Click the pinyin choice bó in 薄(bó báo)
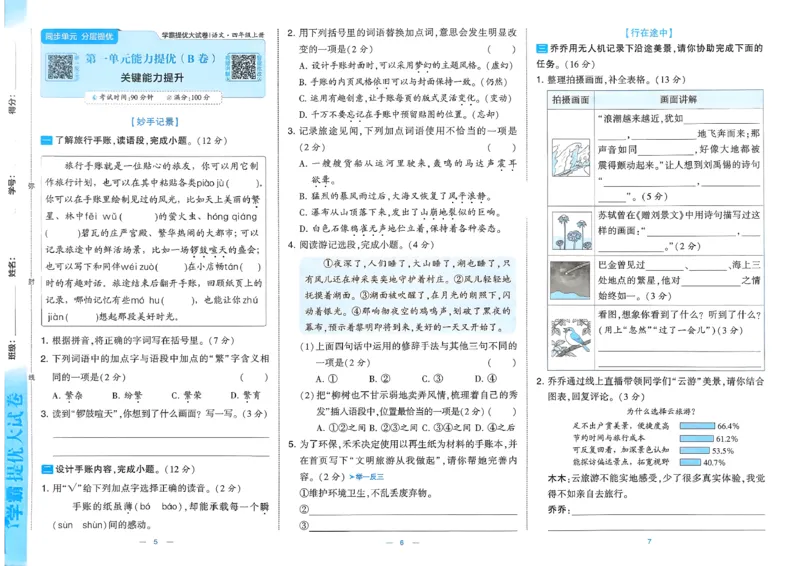The image size is (800, 566). (145, 506)
